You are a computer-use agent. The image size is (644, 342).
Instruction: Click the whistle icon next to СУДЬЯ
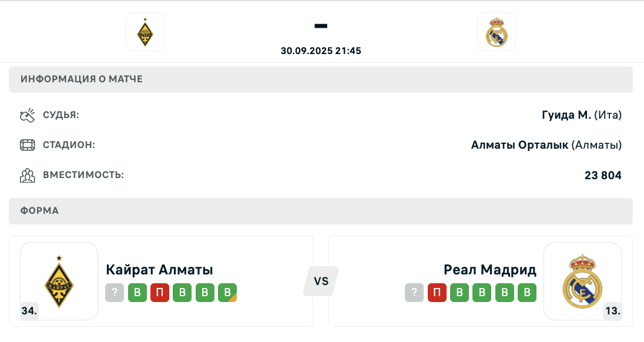[28, 115]
